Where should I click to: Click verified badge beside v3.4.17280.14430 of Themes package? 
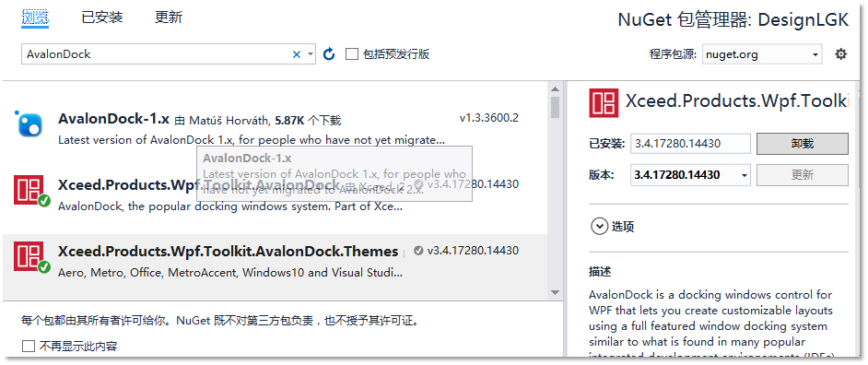click(x=418, y=251)
